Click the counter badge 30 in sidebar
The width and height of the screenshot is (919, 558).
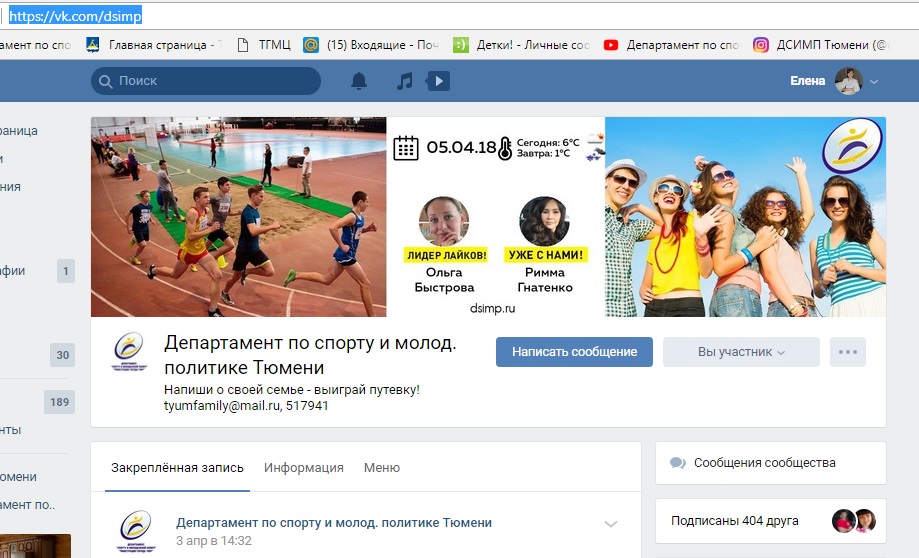[x=63, y=355]
